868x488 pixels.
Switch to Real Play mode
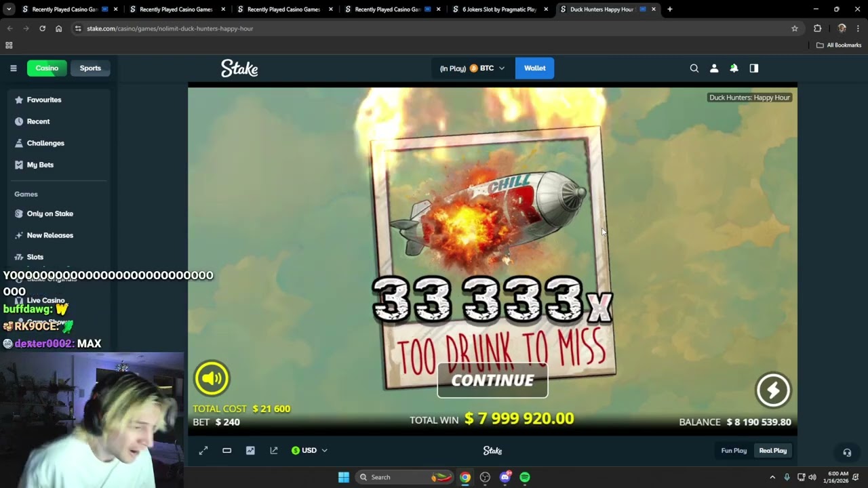coord(772,451)
